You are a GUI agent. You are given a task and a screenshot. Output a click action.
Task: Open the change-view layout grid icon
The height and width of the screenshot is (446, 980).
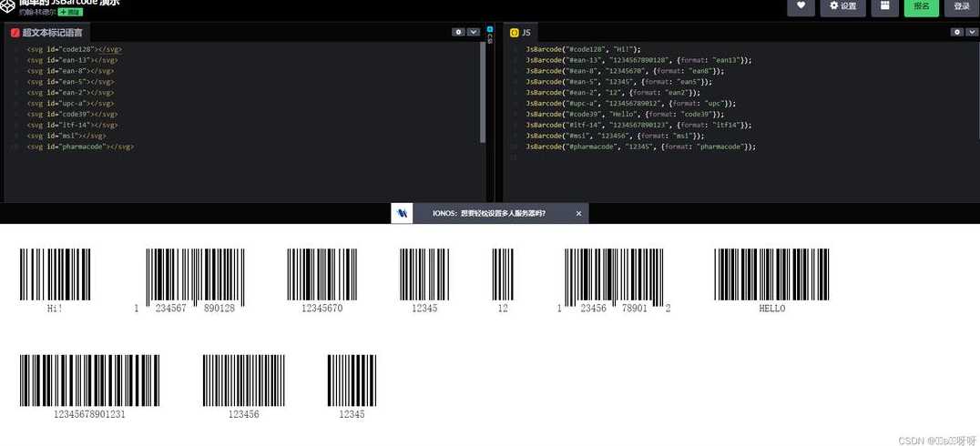pos(884,6)
